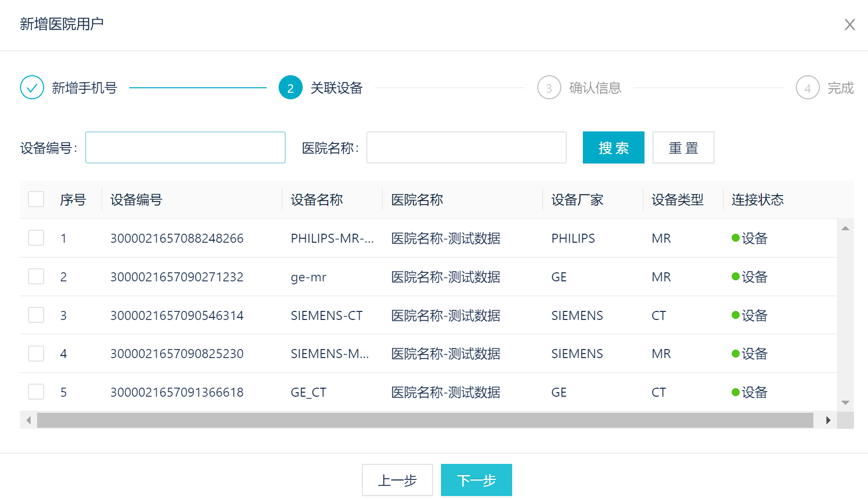Viewport: 868px width, 500px height.
Task: Click the green status dot for GE_CT row
Action: [736, 392]
